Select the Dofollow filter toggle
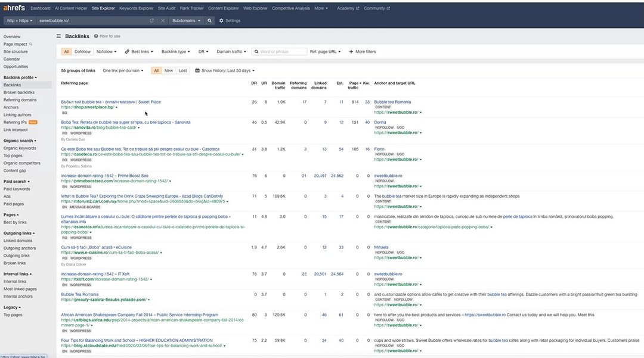This screenshot has height=358, width=644. 82,52
